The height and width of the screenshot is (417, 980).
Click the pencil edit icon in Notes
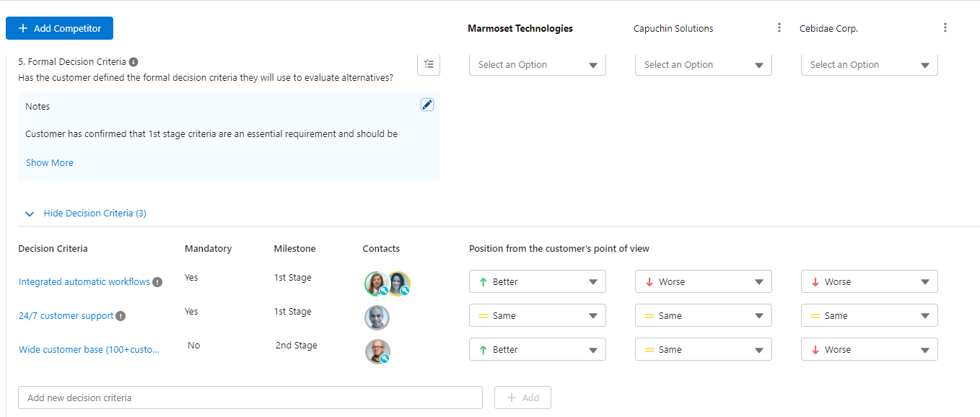427,105
